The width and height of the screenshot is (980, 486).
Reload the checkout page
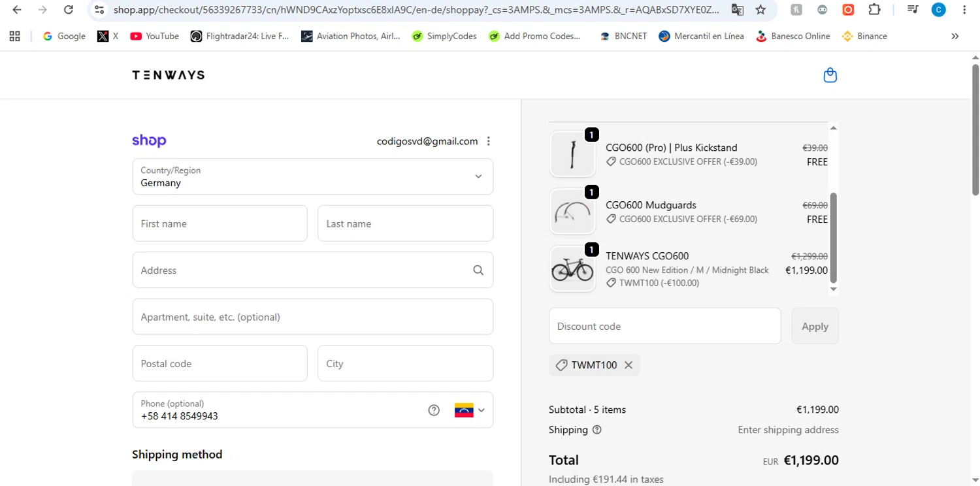tap(68, 10)
